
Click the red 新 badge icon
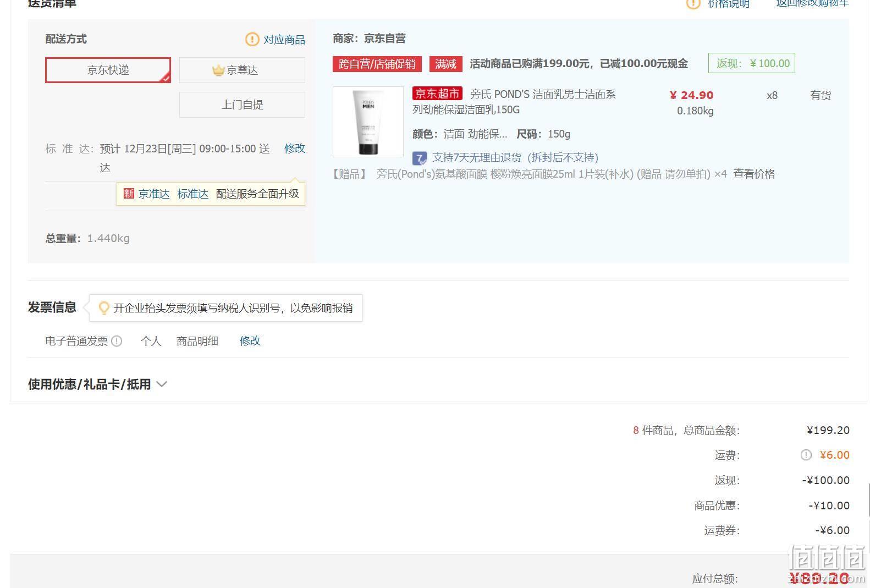click(x=129, y=194)
